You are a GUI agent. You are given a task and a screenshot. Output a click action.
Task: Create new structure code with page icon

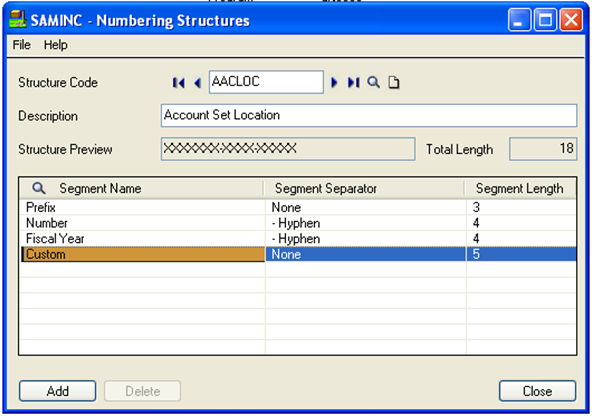pyautogui.click(x=394, y=82)
